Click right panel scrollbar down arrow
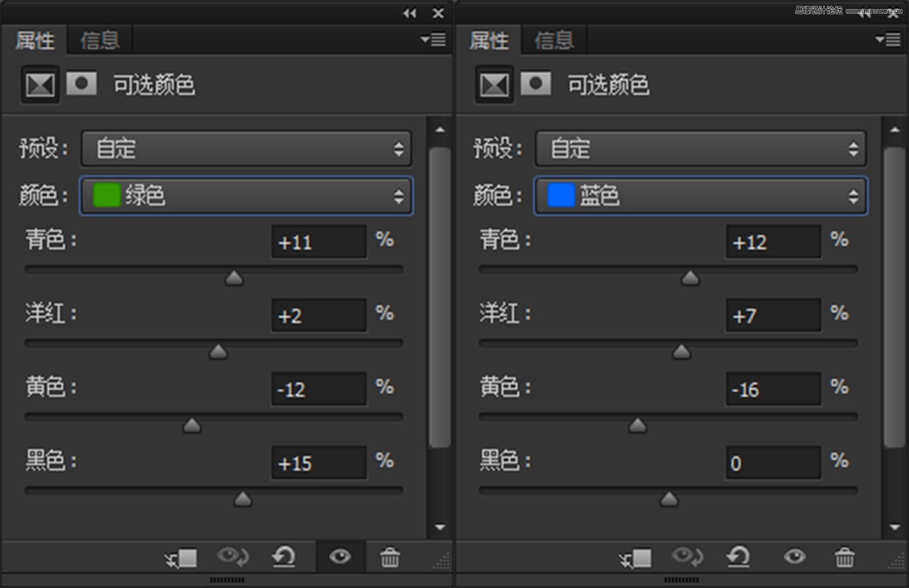Viewport: 909px width, 588px height. pyautogui.click(x=894, y=527)
